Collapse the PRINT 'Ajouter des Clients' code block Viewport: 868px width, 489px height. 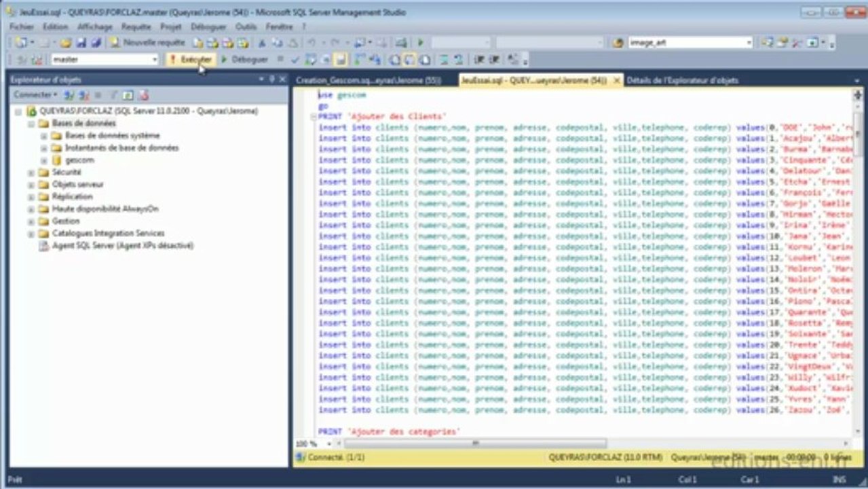click(x=313, y=117)
